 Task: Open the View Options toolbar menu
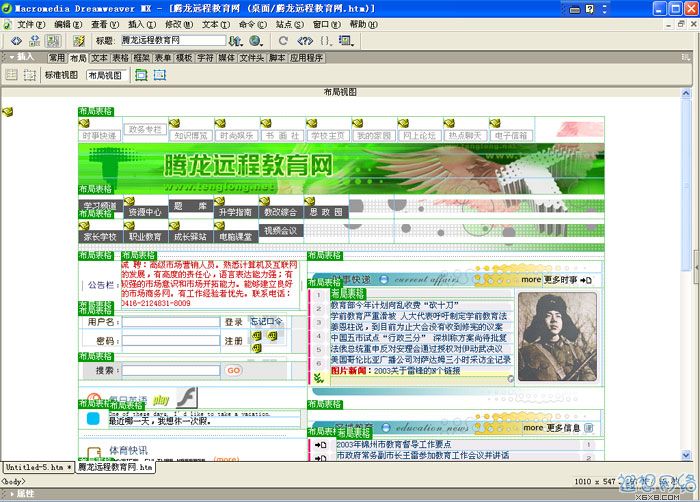point(346,41)
